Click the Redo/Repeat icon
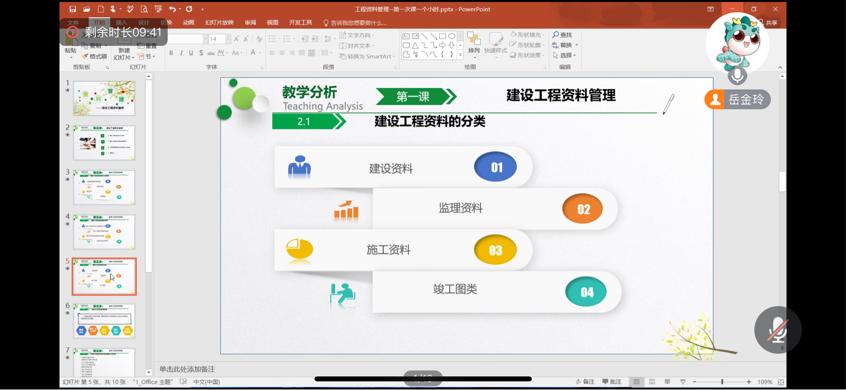Image resolution: width=846 pixels, height=390 pixels. (x=189, y=9)
